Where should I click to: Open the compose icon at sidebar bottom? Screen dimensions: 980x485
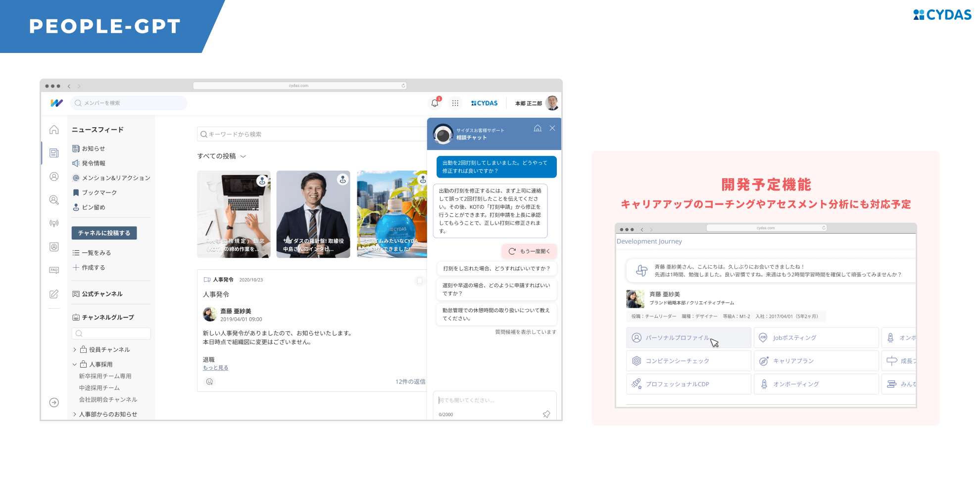[x=54, y=293]
